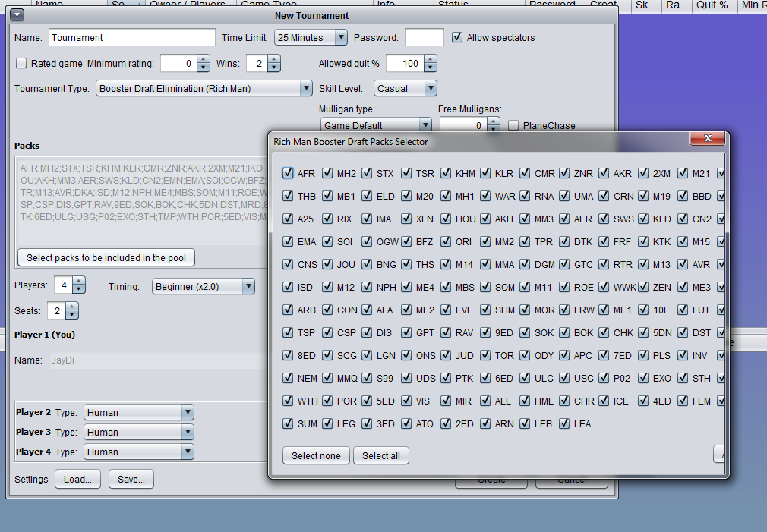The height and width of the screenshot is (532, 767).
Task: Open the New Tournament window menu icon
Action: click(x=17, y=15)
